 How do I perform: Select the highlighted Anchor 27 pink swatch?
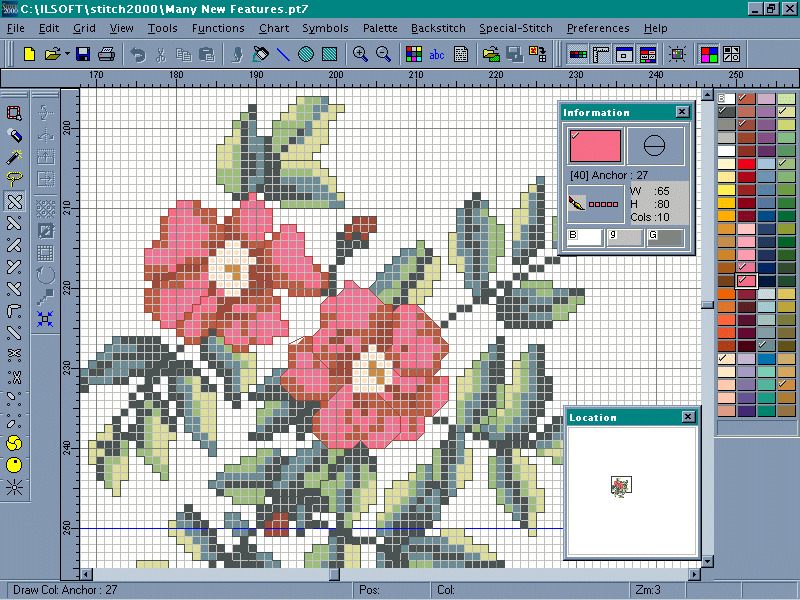(746, 281)
